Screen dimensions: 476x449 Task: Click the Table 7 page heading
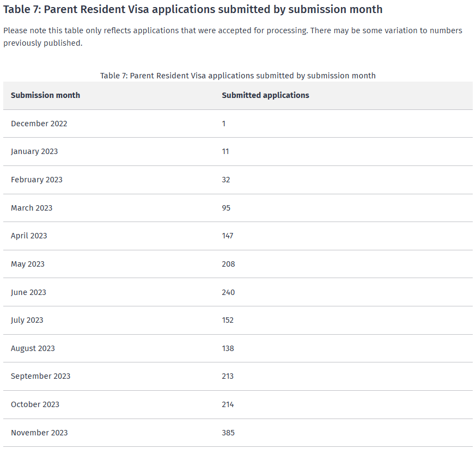click(193, 9)
